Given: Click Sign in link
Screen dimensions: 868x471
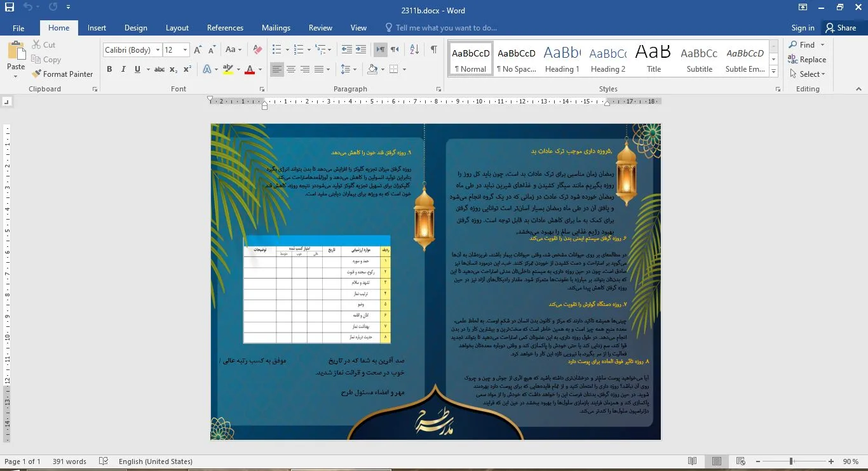Looking at the screenshot, I should tap(803, 28).
